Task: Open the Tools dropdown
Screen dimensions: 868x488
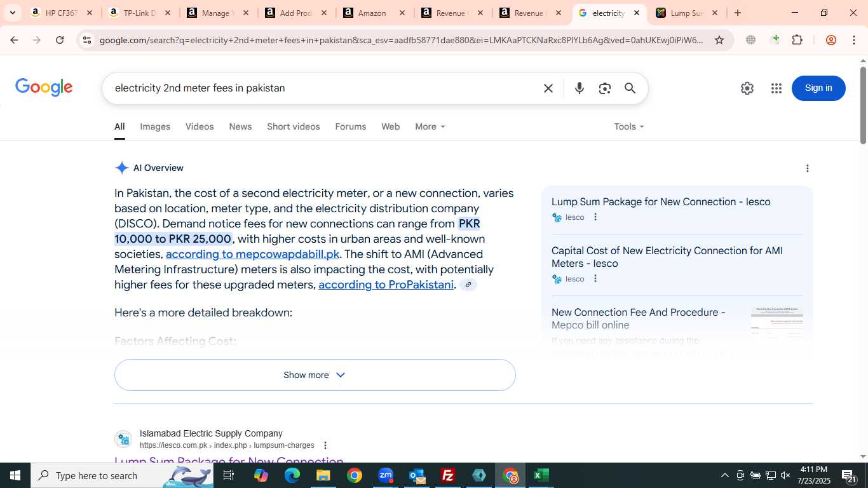Action: pyautogui.click(x=629, y=126)
